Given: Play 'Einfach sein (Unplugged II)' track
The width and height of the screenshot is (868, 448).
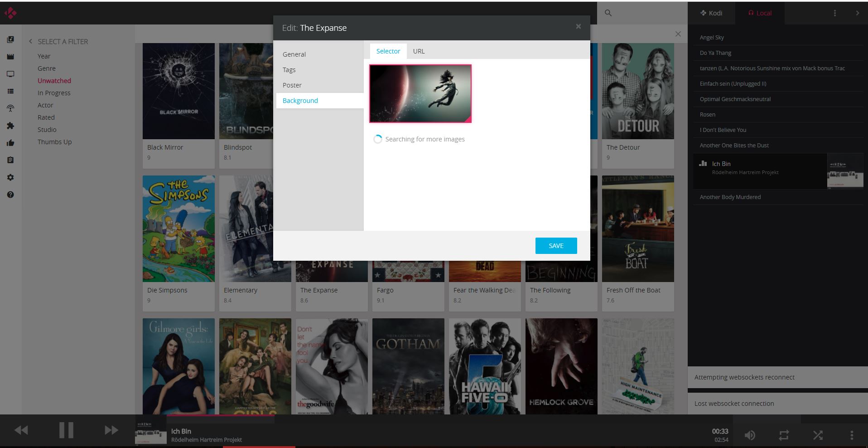Looking at the screenshot, I should [x=778, y=84].
